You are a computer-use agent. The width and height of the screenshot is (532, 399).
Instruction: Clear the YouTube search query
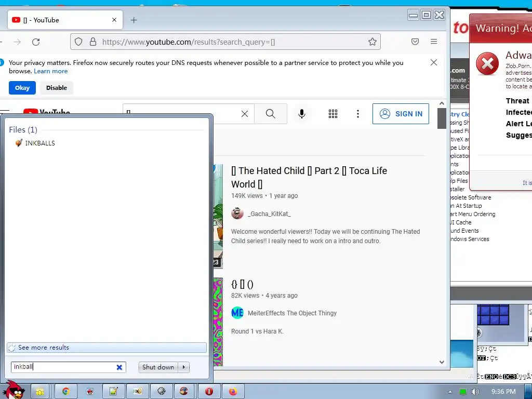(245, 114)
